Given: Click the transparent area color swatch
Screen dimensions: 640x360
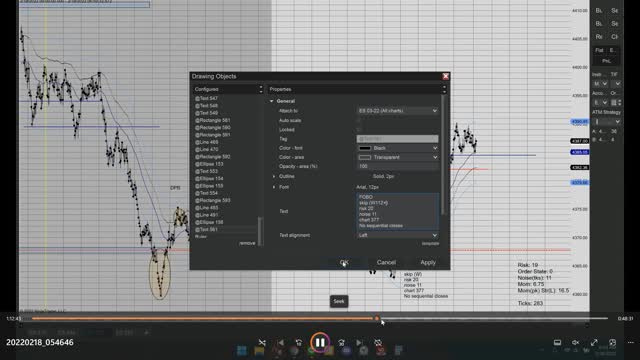Looking at the screenshot, I should pos(364,157).
